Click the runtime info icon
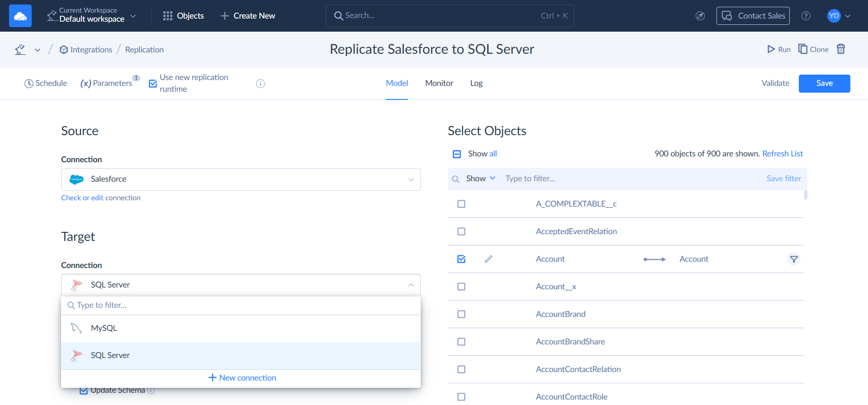The image size is (868, 405). click(261, 84)
